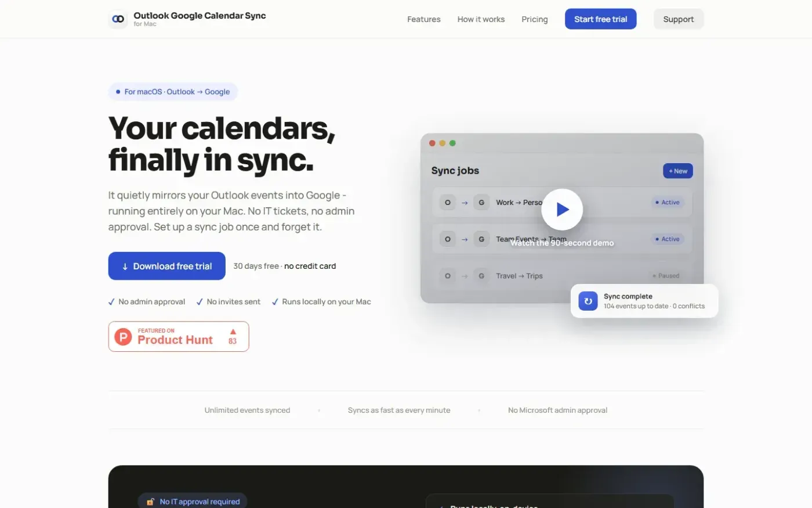Open the Support page button
Screen dimensions: 812x508
tap(679, 19)
